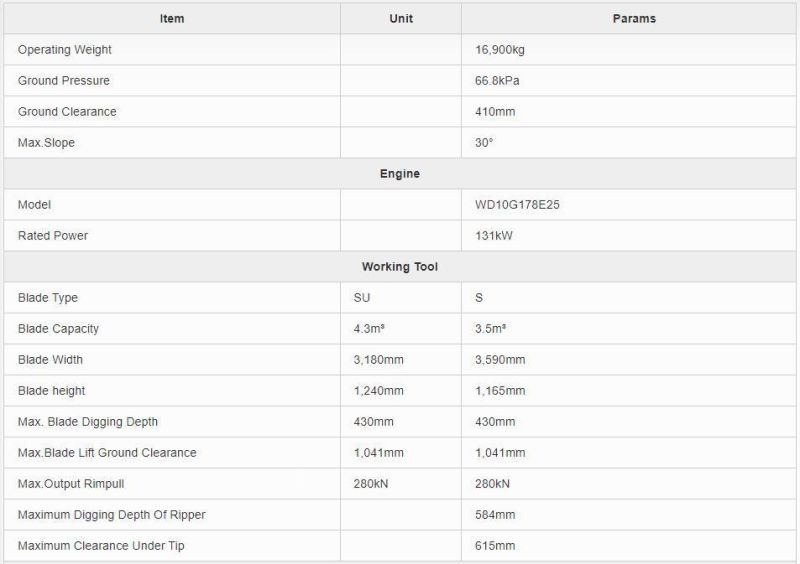Select Maximum Clearance Under Tip label
This screenshot has width=800, height=564.
tap(101, 546)
